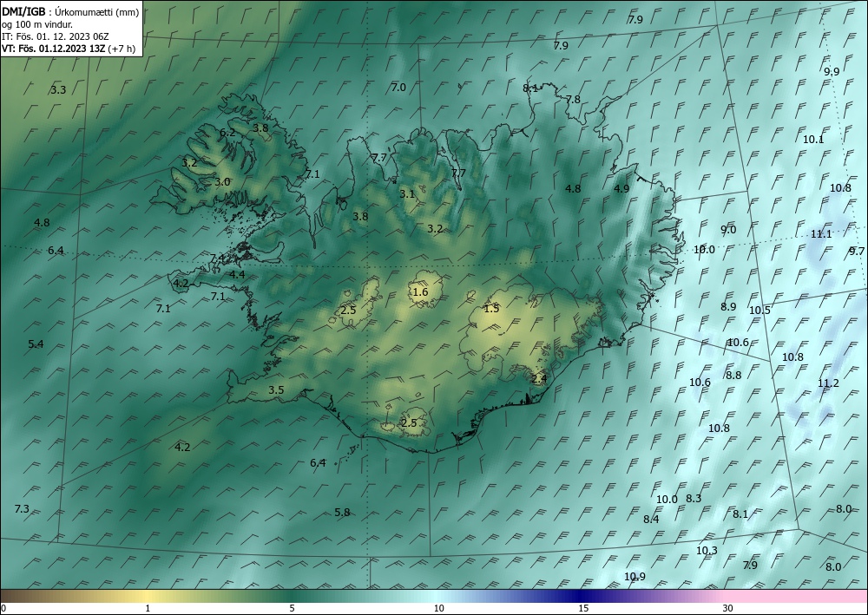868x615 pixels.
Task: Click the 3.1 map value
Action: click(x=407, y=194)
